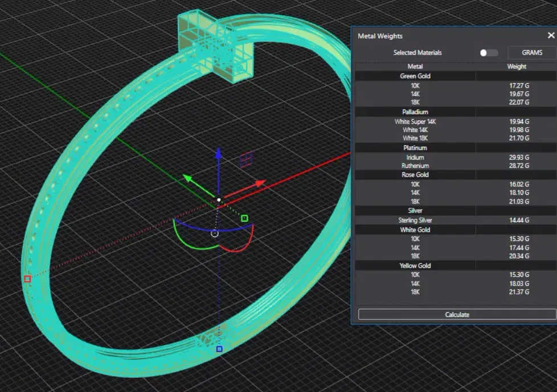This screenshot has width=557, height=392.
Task: Click the gumball white origin point
Action: pos(219,200)
